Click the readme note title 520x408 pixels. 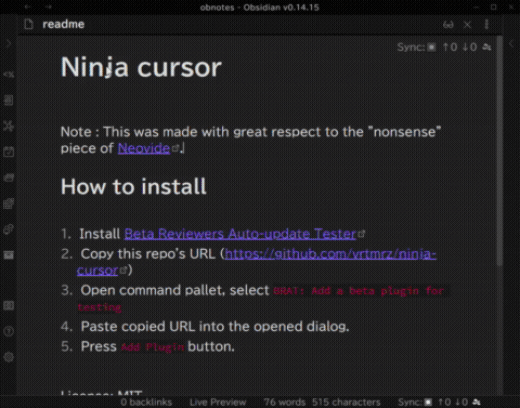click(x=63, y=24)
